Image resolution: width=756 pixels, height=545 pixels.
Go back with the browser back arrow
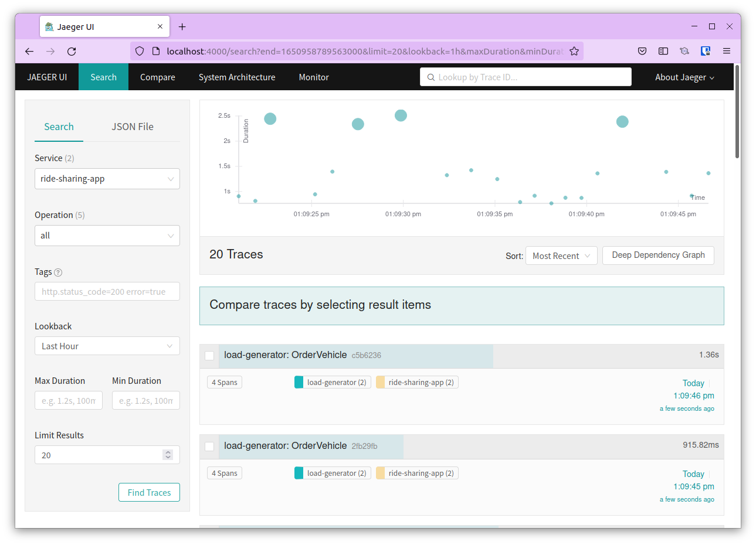29,52
